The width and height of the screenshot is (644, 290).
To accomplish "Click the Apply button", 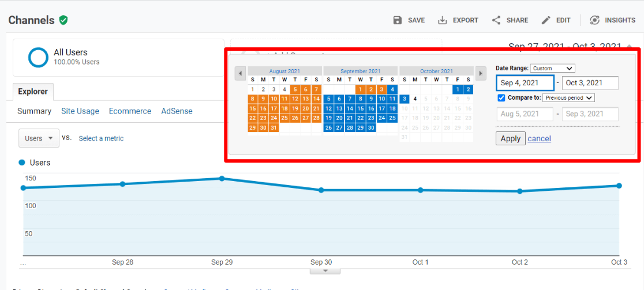I will (x=511, y=138).
